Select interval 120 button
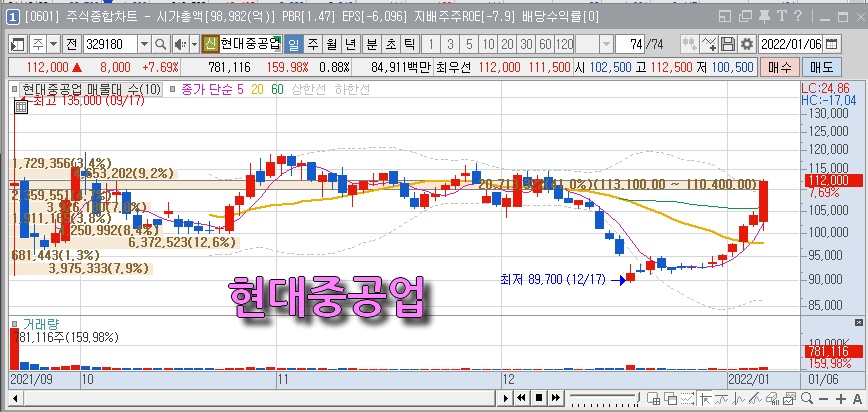The width and height of the screenshot is (868, 412). (x=564, y=44)
